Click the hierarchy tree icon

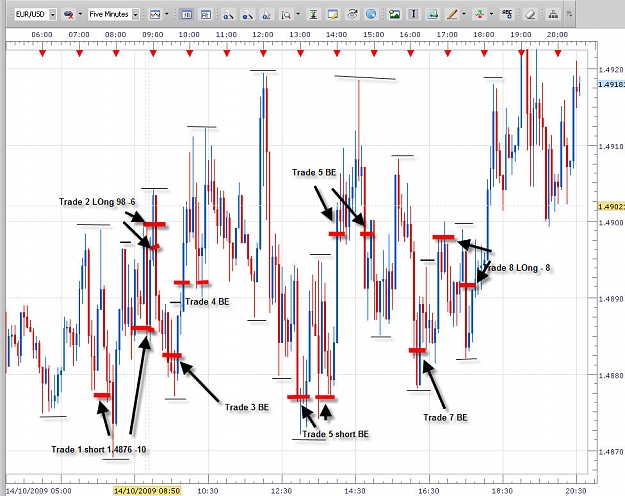553,15
